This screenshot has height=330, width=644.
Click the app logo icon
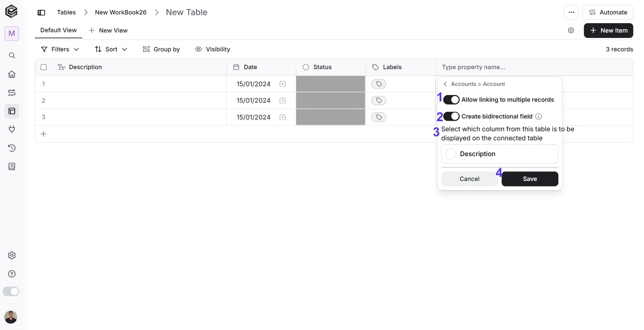tap(11, 11)
